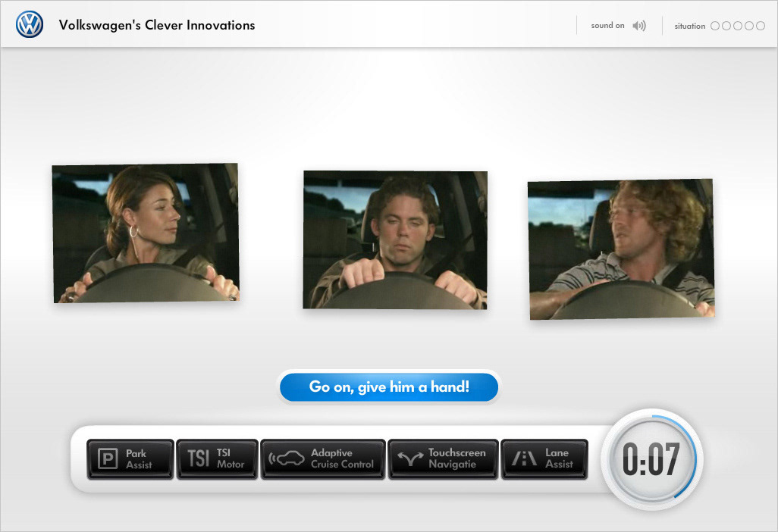
Task: Choose the Adaptive Cruise Control button
Action: point(322,459)
